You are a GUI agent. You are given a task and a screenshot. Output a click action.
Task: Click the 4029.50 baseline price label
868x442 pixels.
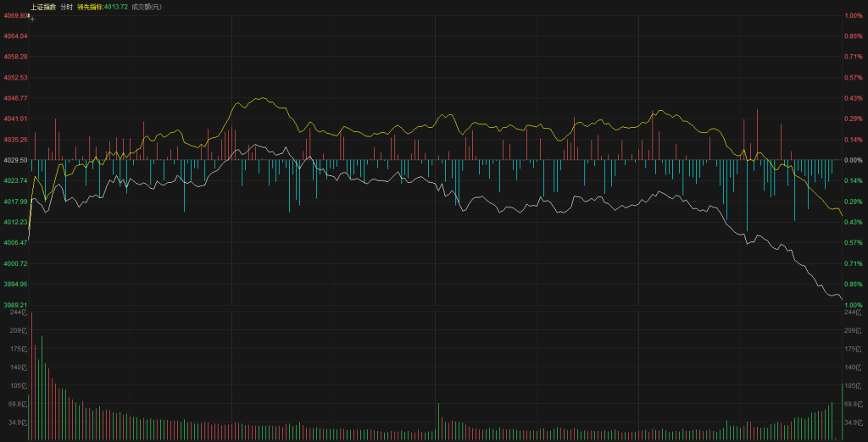[x=15, y=160]
